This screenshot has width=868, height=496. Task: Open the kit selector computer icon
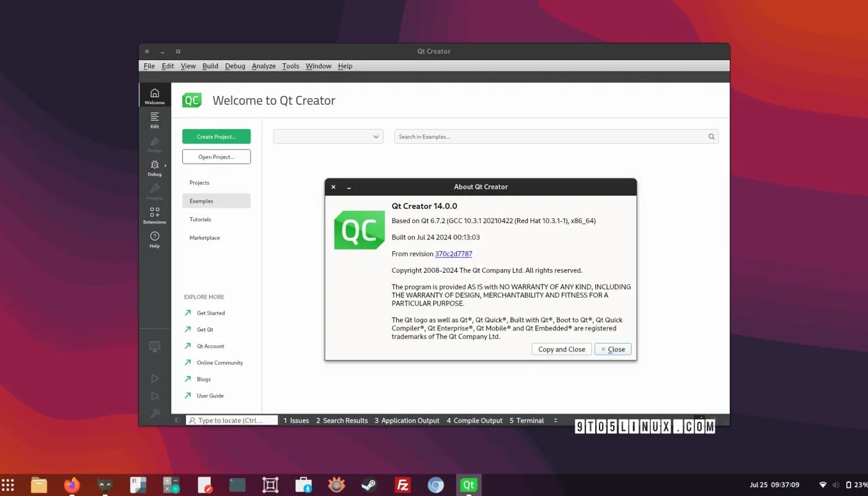pyautogui.click(x=154, y=346)
